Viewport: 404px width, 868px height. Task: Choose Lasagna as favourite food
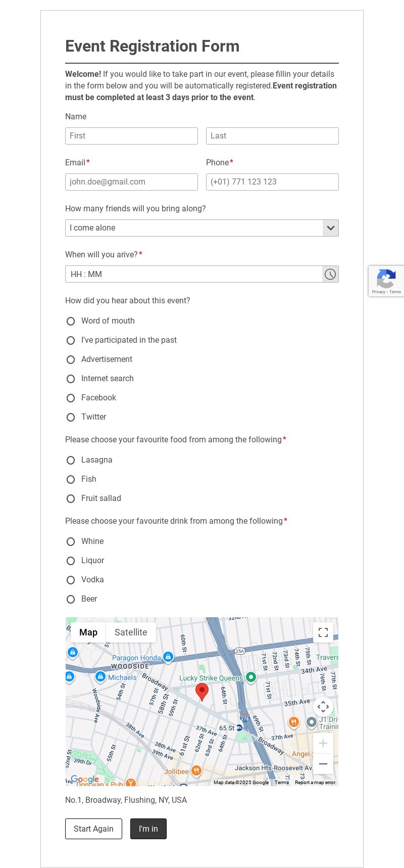[x=71, y=460]
